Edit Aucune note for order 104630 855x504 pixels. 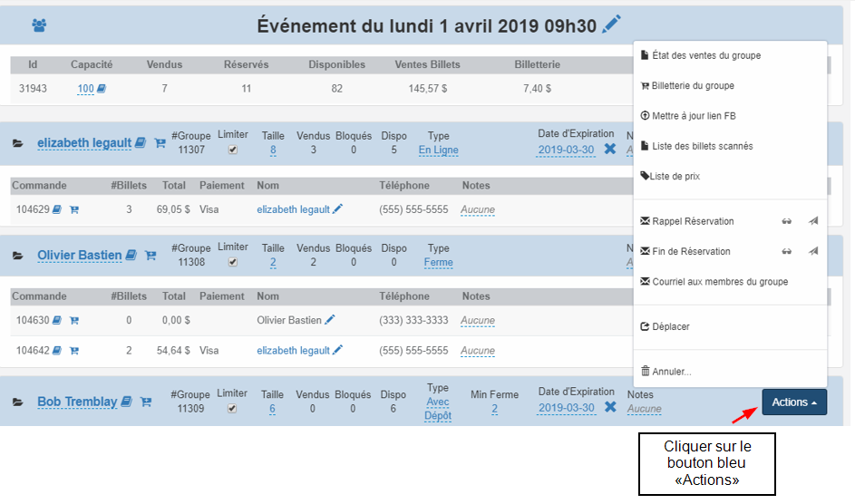coord(478,320)
